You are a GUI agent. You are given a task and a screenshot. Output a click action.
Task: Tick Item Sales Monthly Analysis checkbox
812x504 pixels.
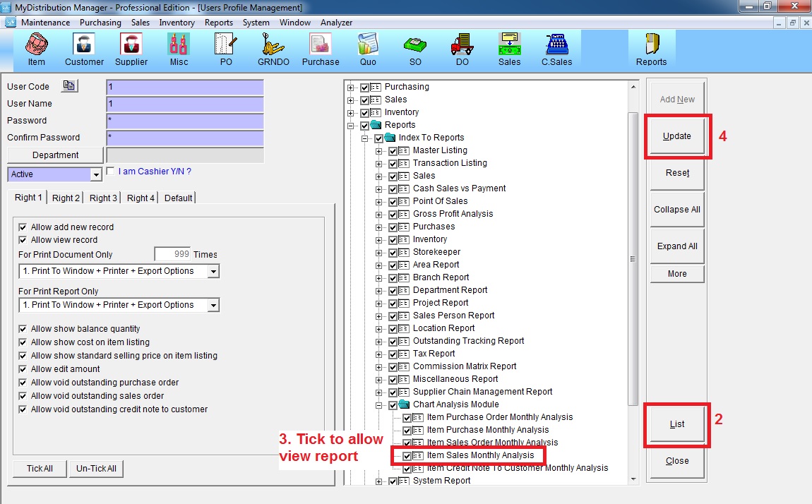coord(407,455)
